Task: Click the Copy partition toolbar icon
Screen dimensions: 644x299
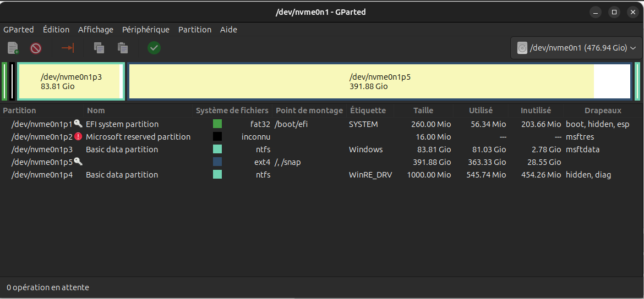Action: (99, 48)
